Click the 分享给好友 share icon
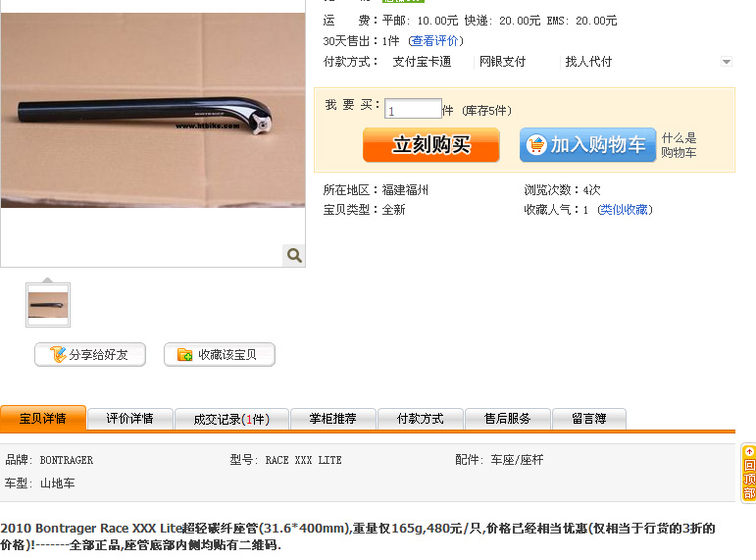756x560 pixels. point(58,354)
